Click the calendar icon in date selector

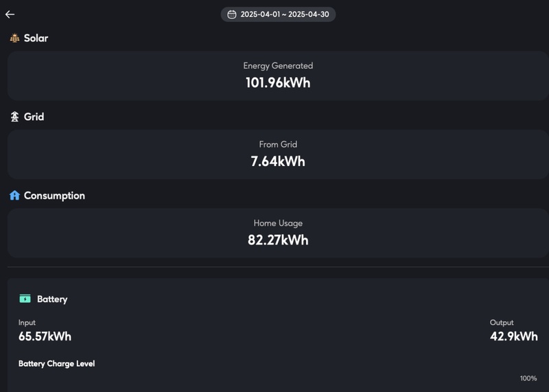tap(232, 14)
